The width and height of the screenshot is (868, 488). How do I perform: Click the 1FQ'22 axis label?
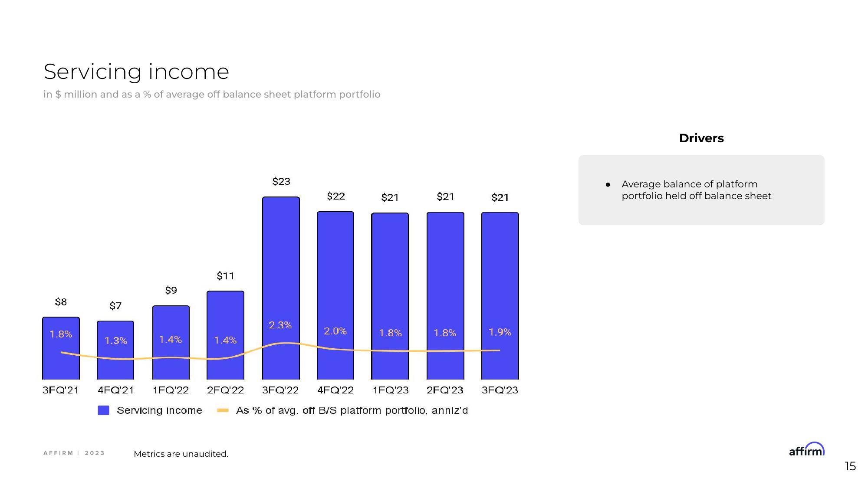(171, 390)
